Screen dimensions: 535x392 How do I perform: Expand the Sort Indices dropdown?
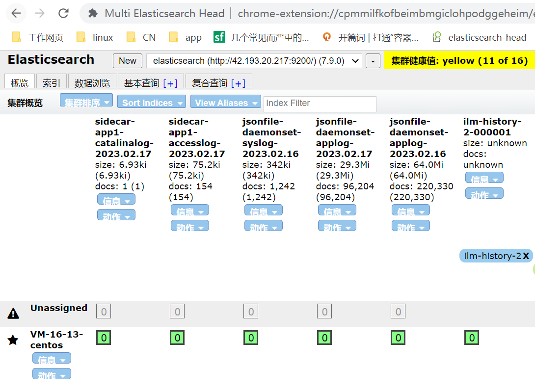152,102
